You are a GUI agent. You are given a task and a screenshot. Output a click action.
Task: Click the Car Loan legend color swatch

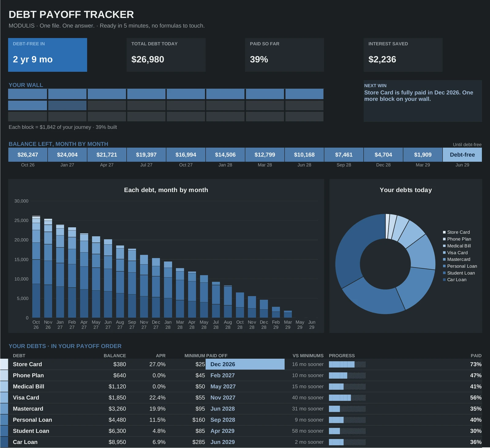(444, 280)
